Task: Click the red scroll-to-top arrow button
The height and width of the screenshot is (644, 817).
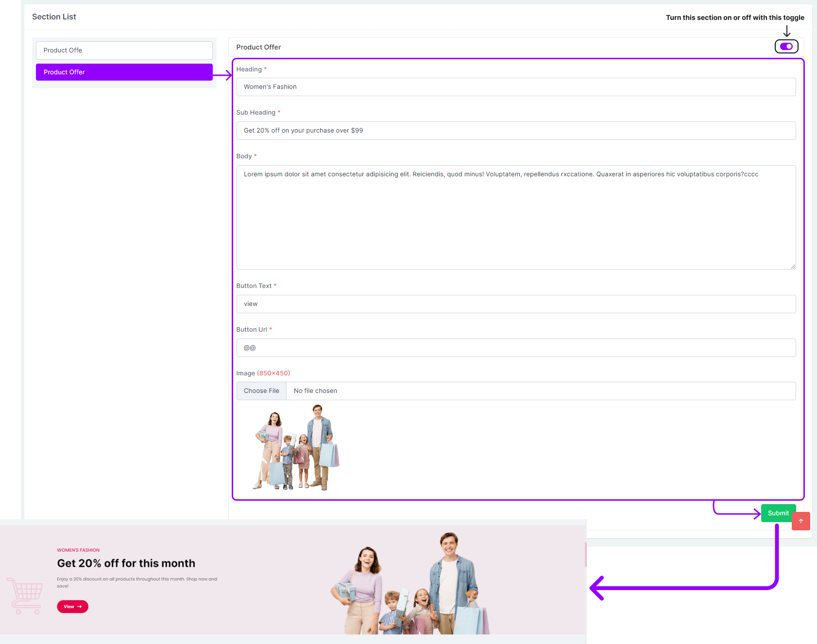Action: click(800, 521)
